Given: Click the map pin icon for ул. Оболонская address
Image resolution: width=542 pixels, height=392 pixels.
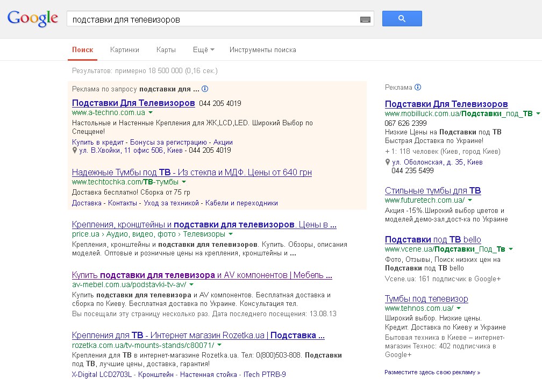Looking at the screenshot, I should click(x=388, y=162).
